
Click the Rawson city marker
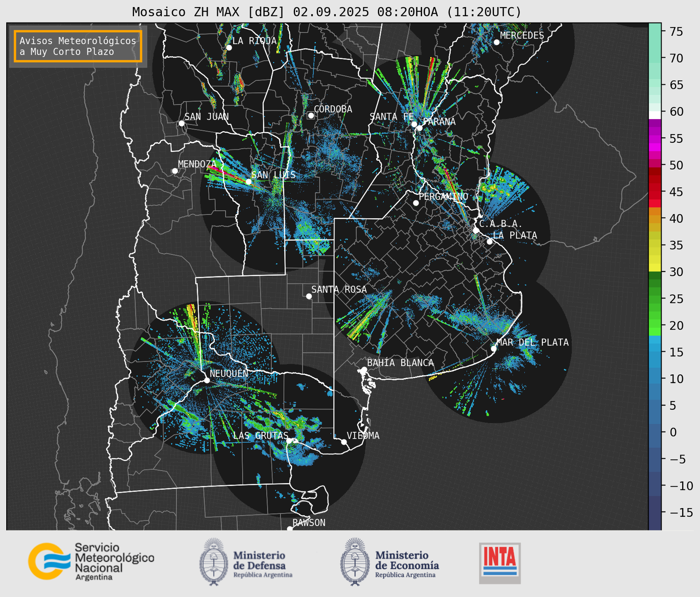290,528
